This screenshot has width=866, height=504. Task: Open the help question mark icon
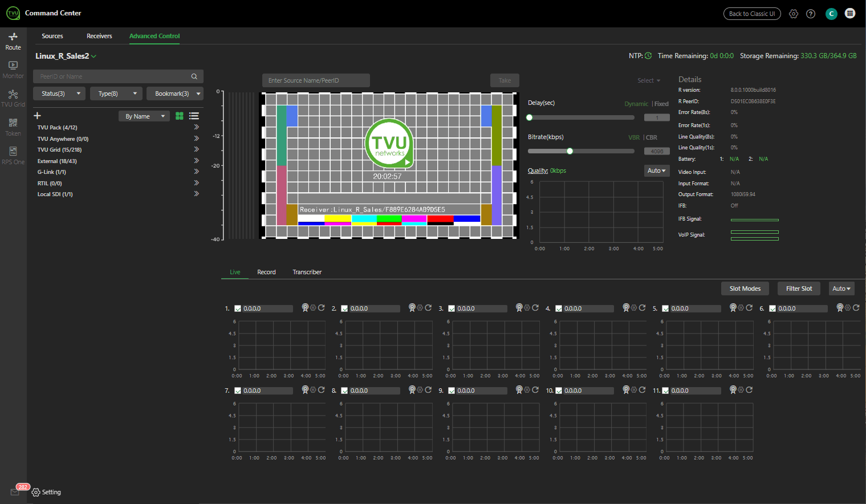[811, 14]
